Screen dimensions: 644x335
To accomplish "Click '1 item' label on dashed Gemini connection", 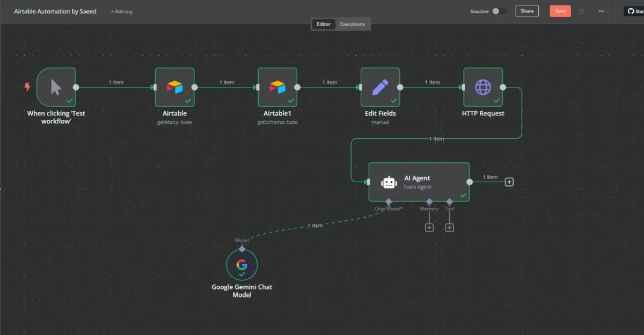I will tap(315, 226).
